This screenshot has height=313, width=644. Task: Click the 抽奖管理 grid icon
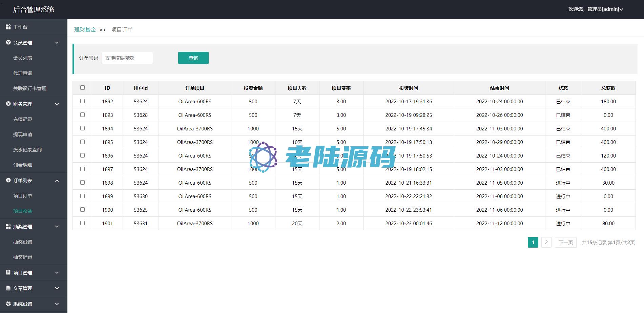coord(8,226)
